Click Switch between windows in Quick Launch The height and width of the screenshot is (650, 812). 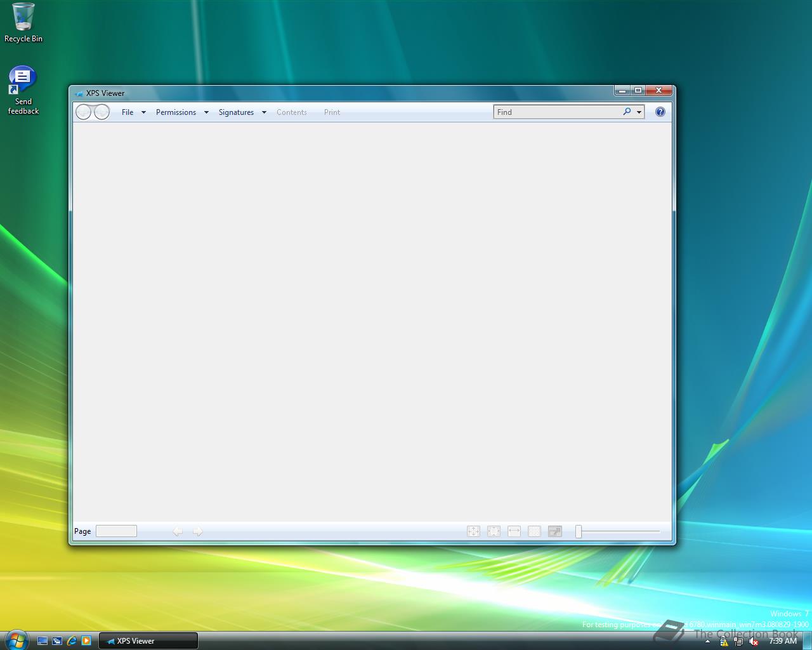[57, 641]
